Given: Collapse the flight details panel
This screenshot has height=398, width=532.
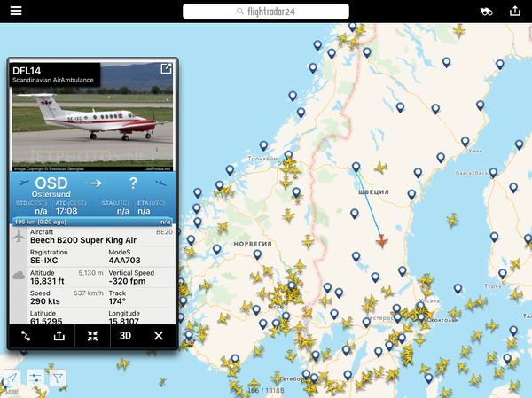Looking at the screenshot, I should coord(93,336).
